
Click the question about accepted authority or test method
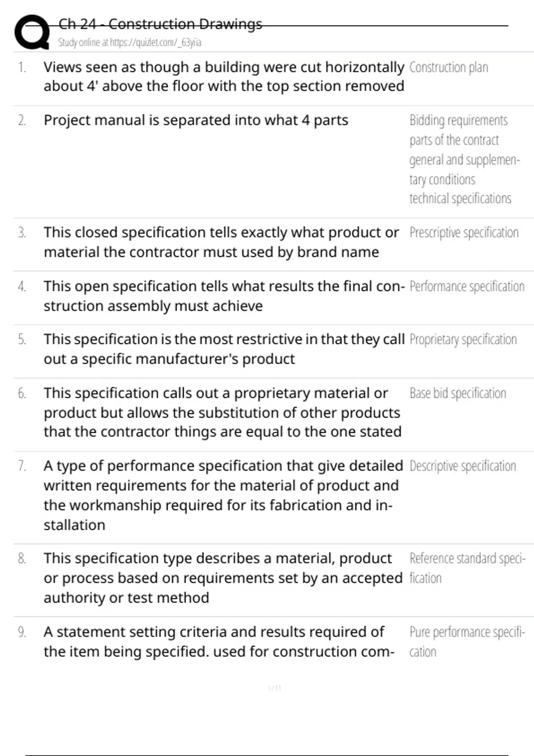pos(222,578)
